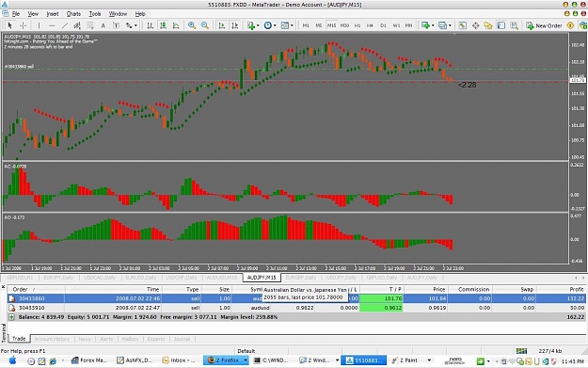Screen dimensions: 588x368
Task: Click the periods clock icon
Action: 268,25
